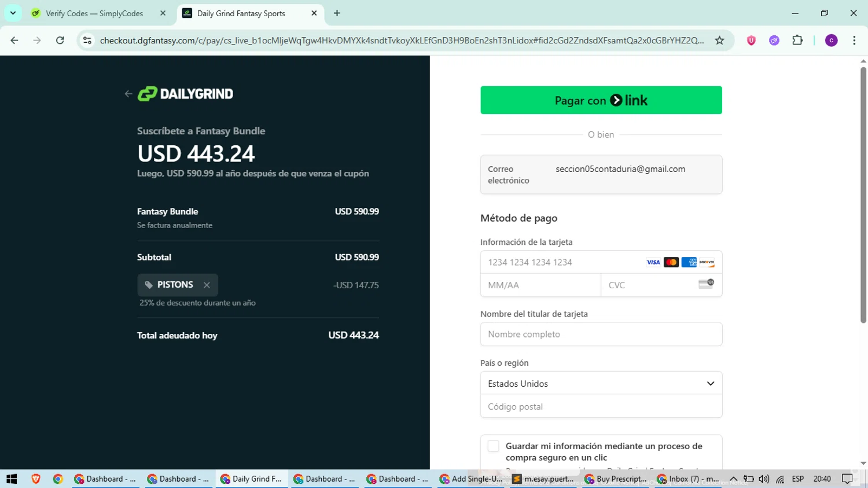Launch Brave from the taskbar
Viewport: 868px width, 488px height.
point(36,479)
